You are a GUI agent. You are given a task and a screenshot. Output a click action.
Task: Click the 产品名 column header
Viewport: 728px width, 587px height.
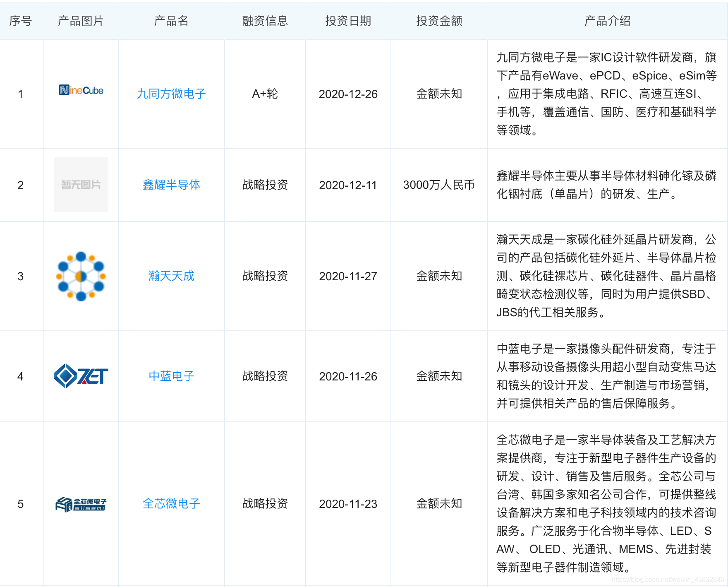pos(171,21)
